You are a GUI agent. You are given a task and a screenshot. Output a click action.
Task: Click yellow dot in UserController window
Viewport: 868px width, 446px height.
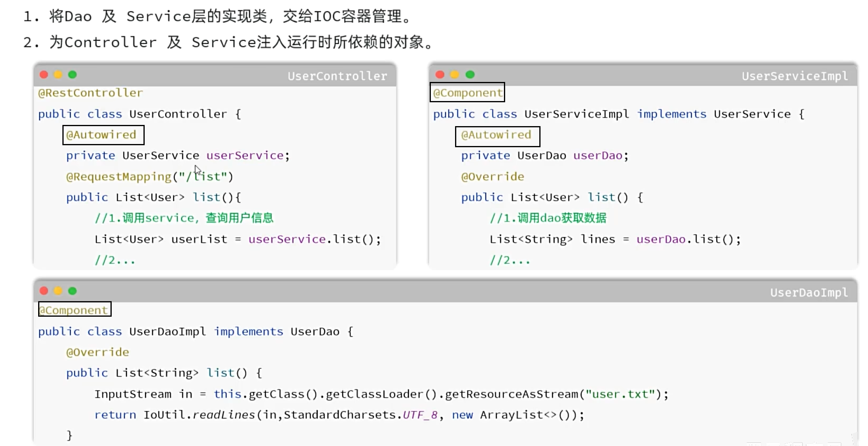[x=58, y=75]
